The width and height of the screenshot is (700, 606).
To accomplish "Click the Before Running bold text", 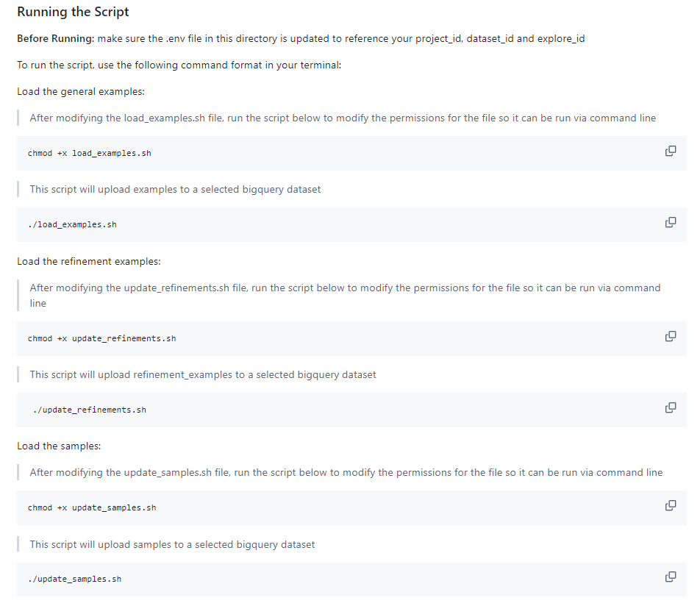I will [x=56, y=39].
